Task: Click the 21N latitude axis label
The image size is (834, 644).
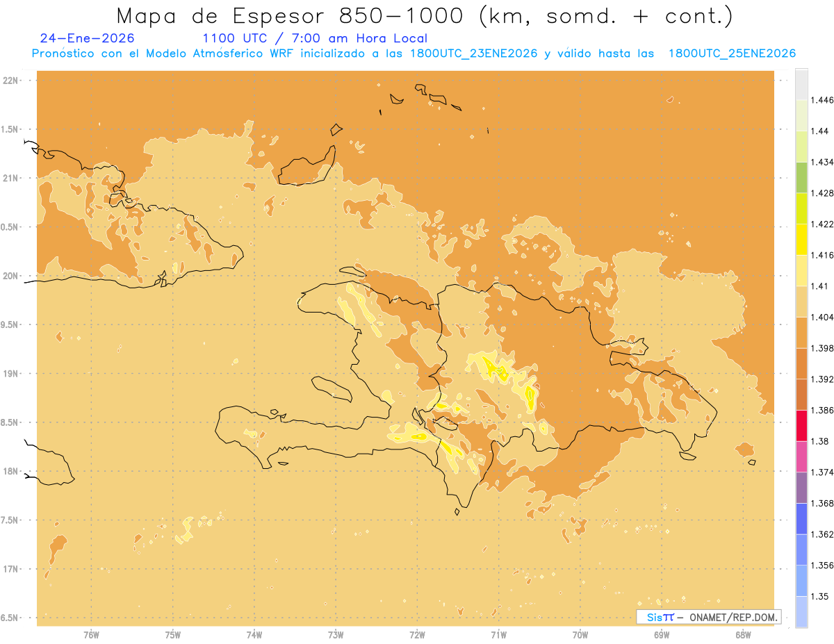Action: (x=10, y=178)
